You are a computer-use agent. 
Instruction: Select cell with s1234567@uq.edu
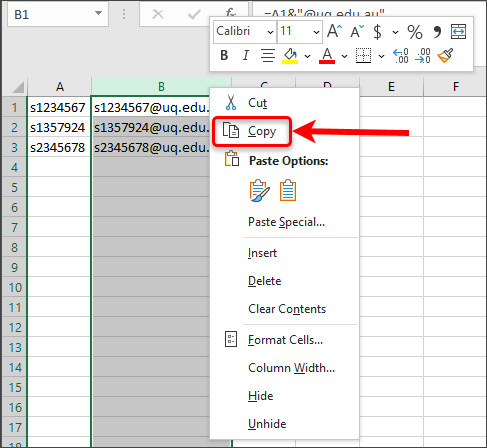151,107
